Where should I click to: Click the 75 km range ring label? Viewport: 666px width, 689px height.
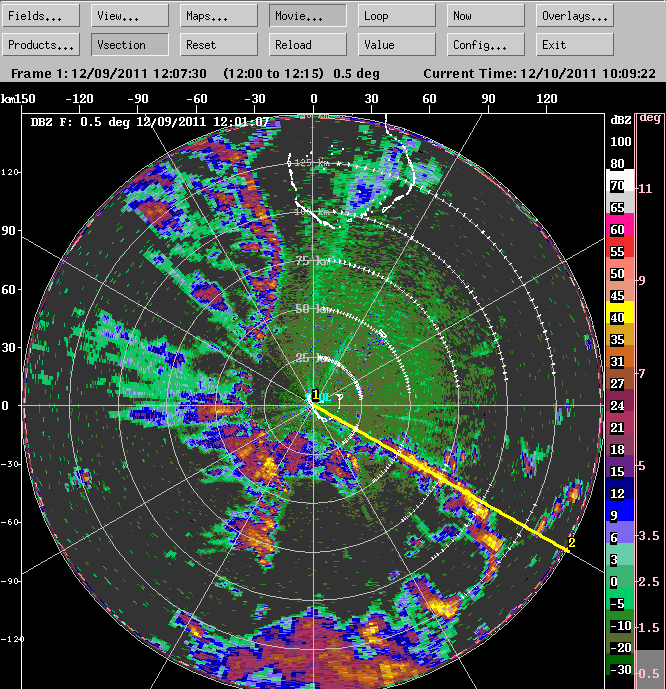[x=313, y=261]
